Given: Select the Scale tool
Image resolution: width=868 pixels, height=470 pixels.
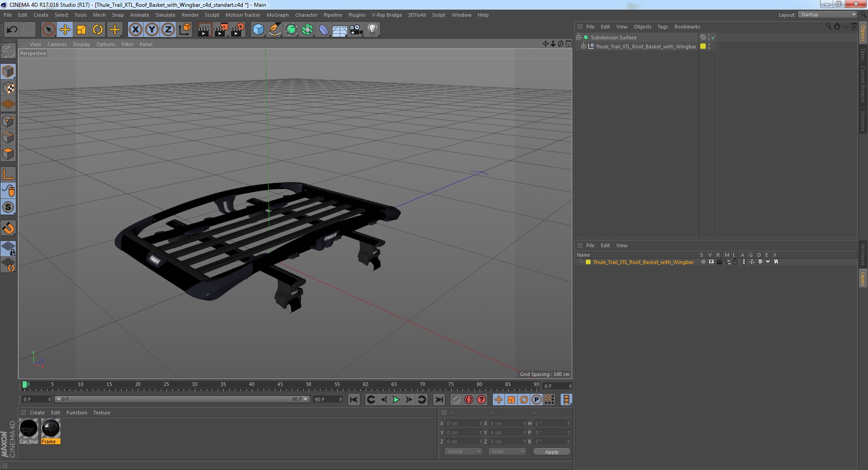Looking at the screenshot, I should (x=81, y=30).
